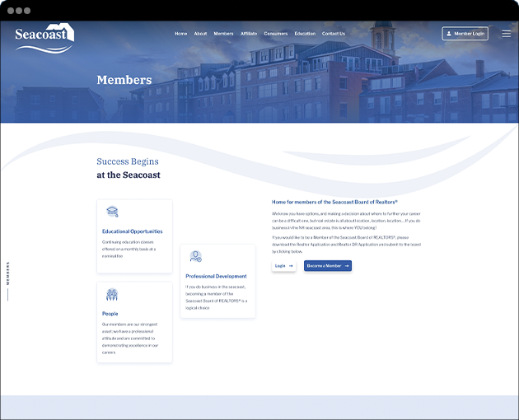
Task: Open the Educational Opportunities card title
Action: (x=132, y=231)
